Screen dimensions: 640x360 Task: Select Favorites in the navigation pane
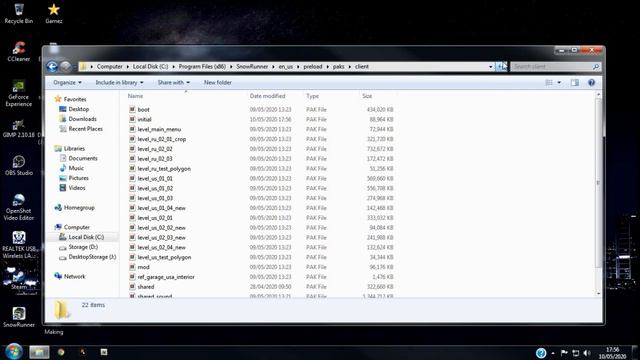70,99
